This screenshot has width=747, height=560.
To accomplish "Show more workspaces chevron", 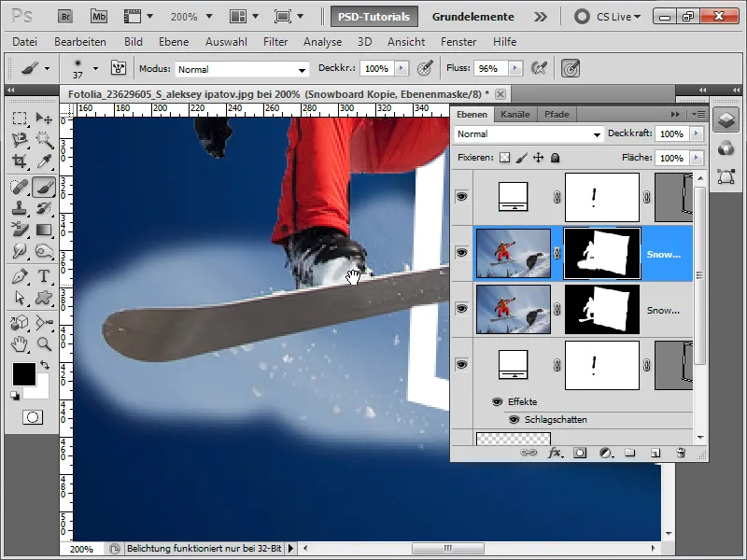I will tap(541, 17).
